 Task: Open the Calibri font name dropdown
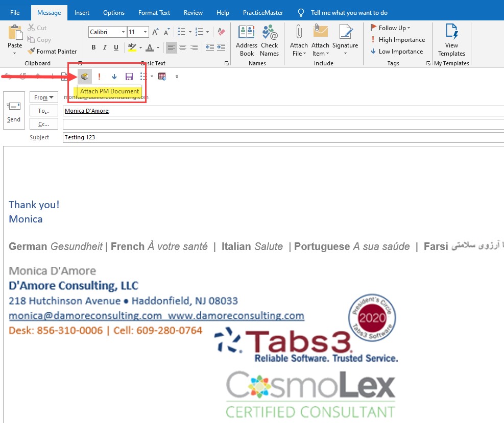point(124,32)
